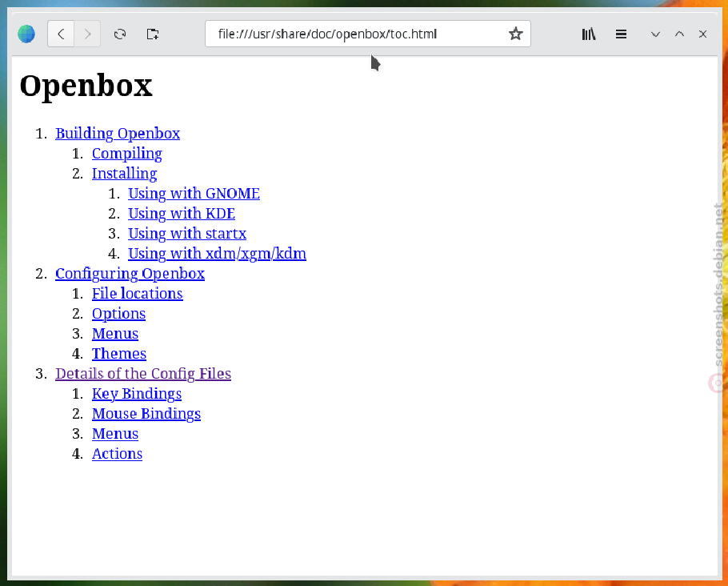Open the hamburger menu
728x586 pixels.
[622, 34]
